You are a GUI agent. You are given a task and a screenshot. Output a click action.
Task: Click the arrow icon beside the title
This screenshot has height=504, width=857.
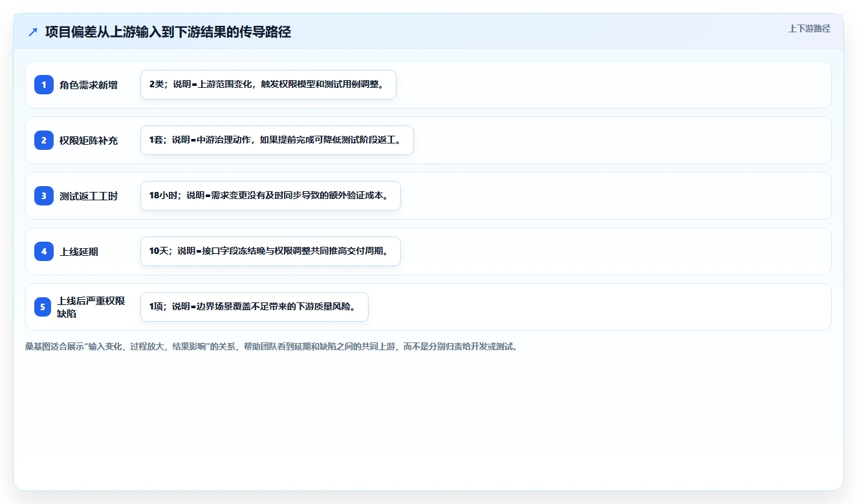point(33,32)
